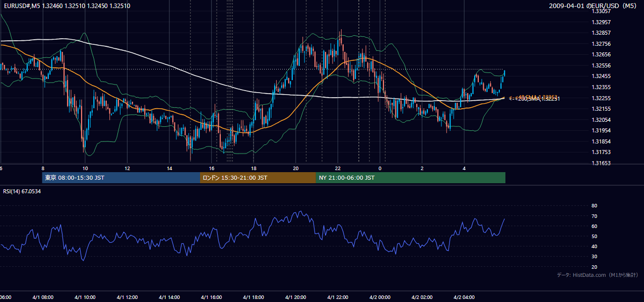
Task: Click the 4/1 16:00 time axis label
Action: click(212, 297)
